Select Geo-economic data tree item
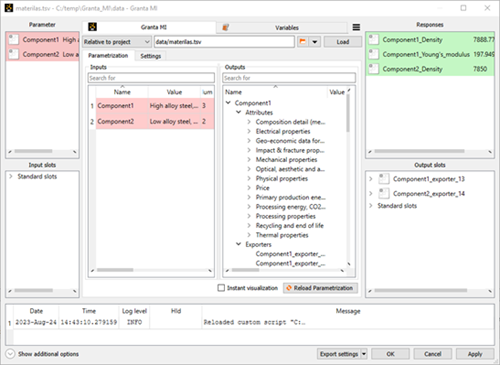 click(x=290, y=141)
